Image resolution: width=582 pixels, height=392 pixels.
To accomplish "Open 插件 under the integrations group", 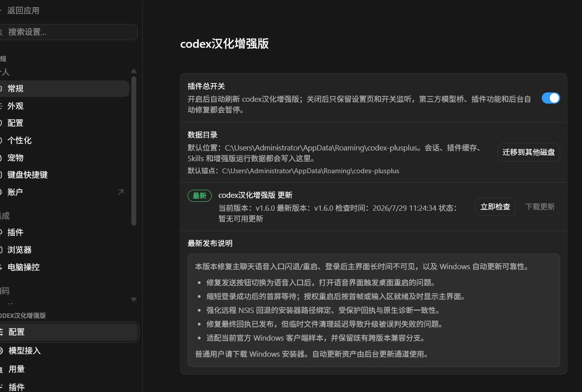I will pyautogui.click(x=63, y=232).
